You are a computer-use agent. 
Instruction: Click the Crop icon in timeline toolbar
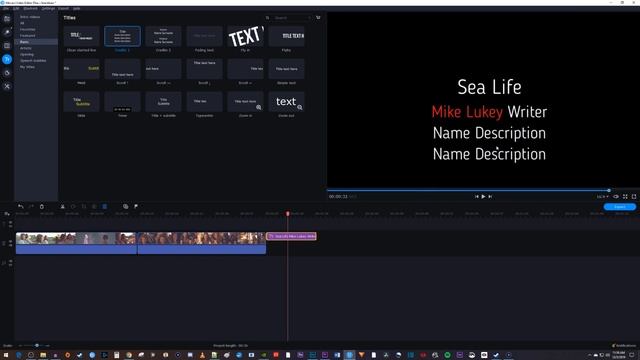84,207
